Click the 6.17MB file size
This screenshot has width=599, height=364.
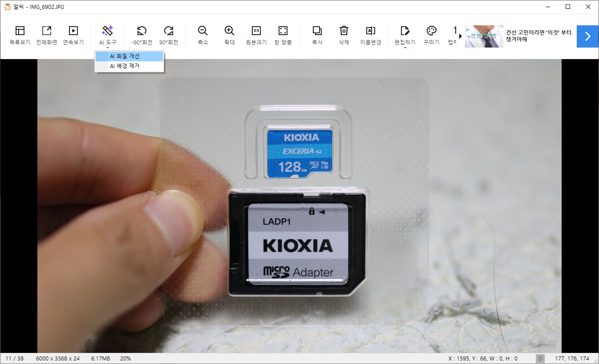[101, 358]
